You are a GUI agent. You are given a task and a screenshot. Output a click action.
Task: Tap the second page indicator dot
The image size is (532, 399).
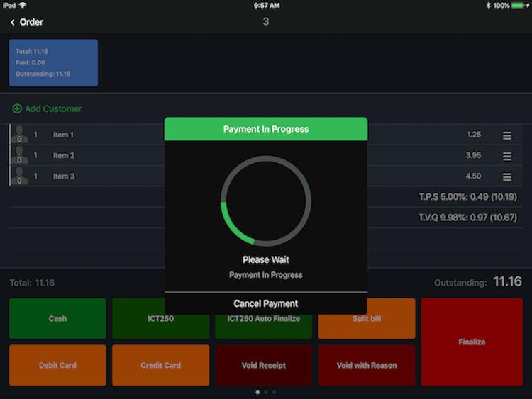pyautogui.click(x=266, y=392)
